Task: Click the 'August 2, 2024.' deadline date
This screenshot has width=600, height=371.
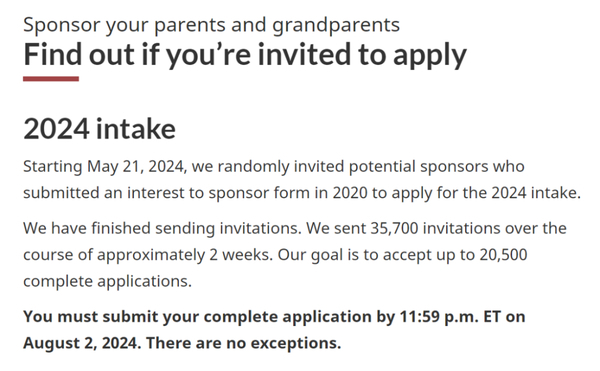Action: 82,343
